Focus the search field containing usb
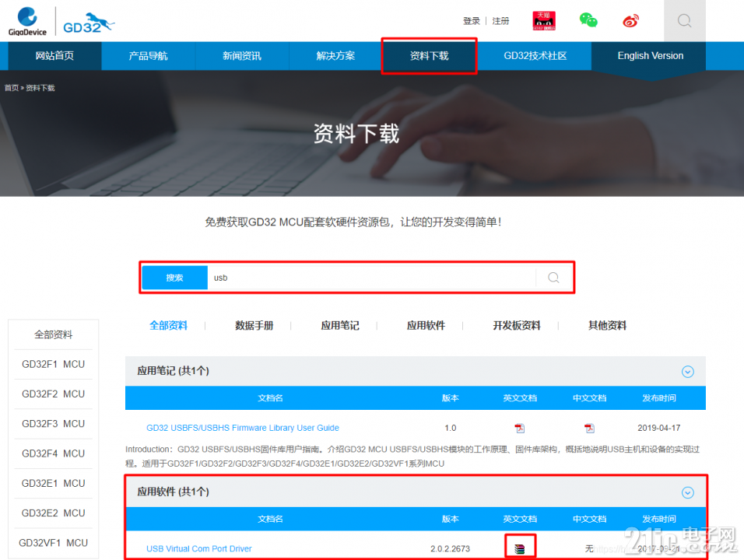The width and height of the screenshot is (744, 560). coord(371,278)
